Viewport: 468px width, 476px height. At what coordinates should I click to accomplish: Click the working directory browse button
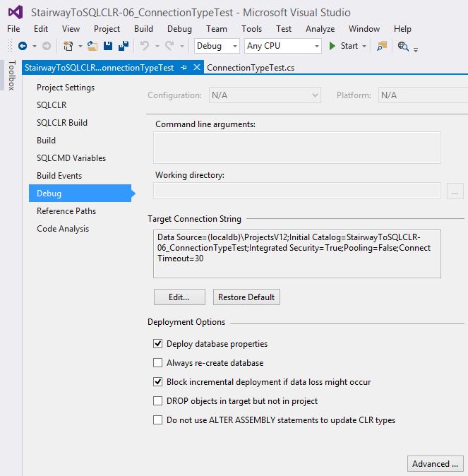[x=455, y=191]
